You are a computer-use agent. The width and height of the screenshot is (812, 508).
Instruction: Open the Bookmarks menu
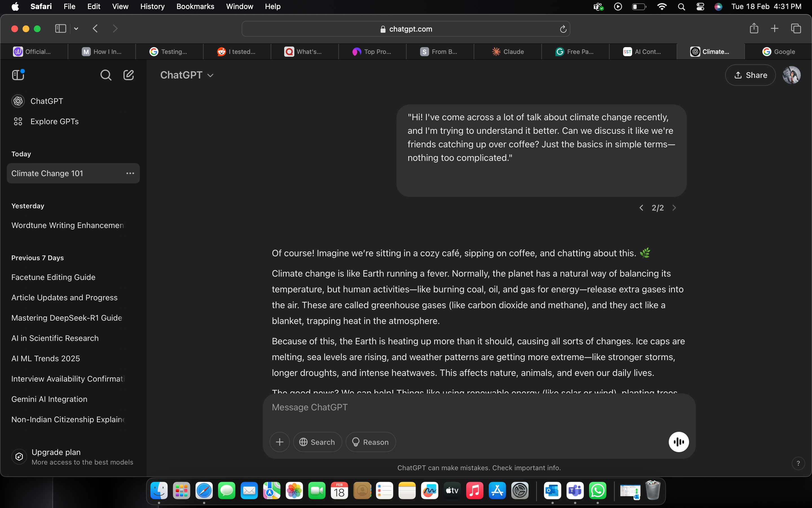point(195,7)
